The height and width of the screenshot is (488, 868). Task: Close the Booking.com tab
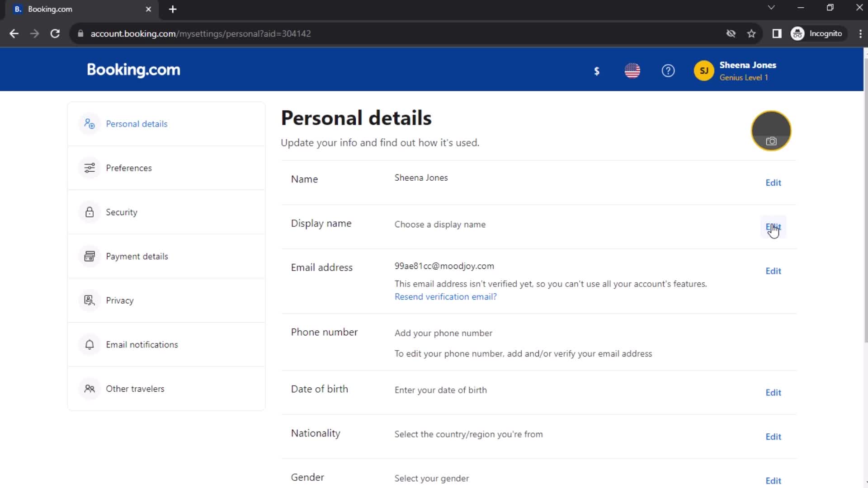148,9
